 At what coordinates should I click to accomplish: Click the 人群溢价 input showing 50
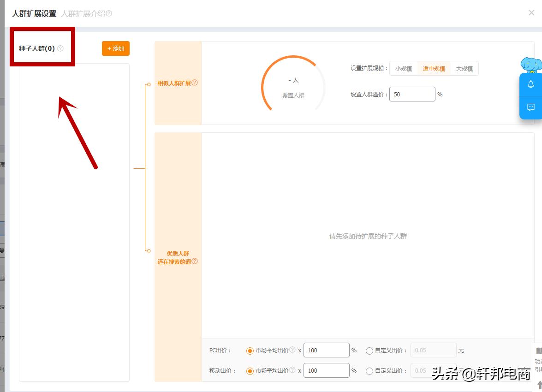pos(412,94)
